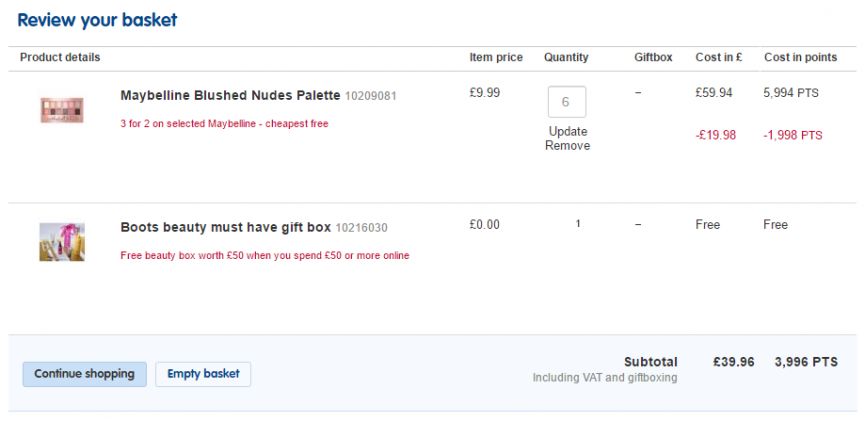Viewport: 865px width, 421px height.
Task: Remove the Maybelline palette from basket
Action: click(568, 146)
